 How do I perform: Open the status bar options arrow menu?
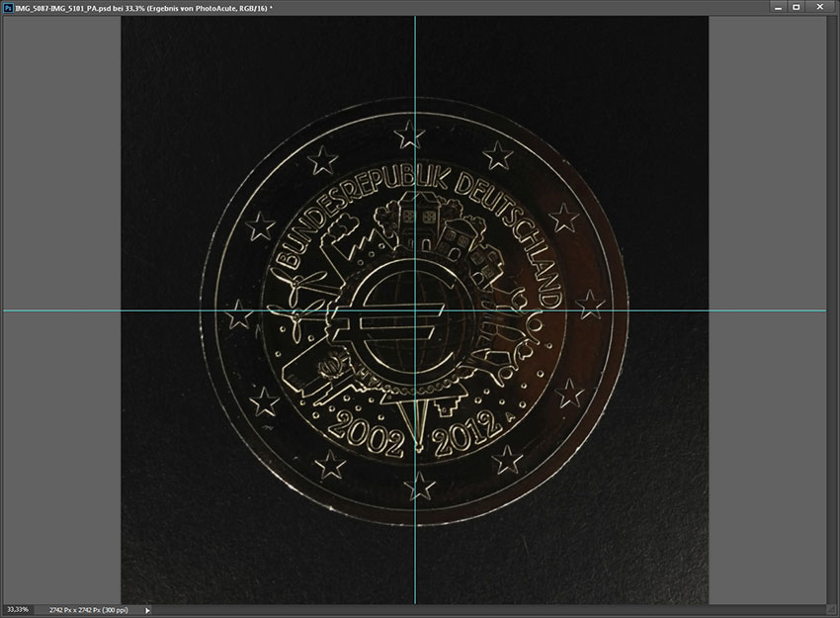click(148, 610)
